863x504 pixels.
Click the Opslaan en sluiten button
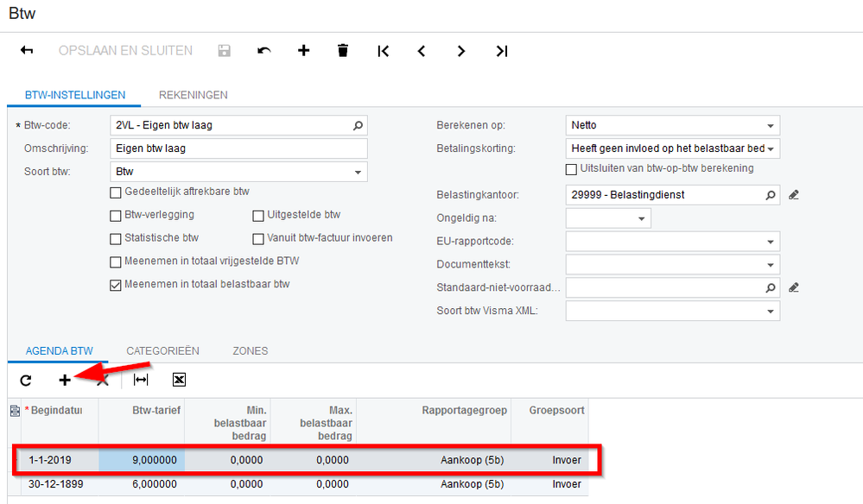pos(125,51)
